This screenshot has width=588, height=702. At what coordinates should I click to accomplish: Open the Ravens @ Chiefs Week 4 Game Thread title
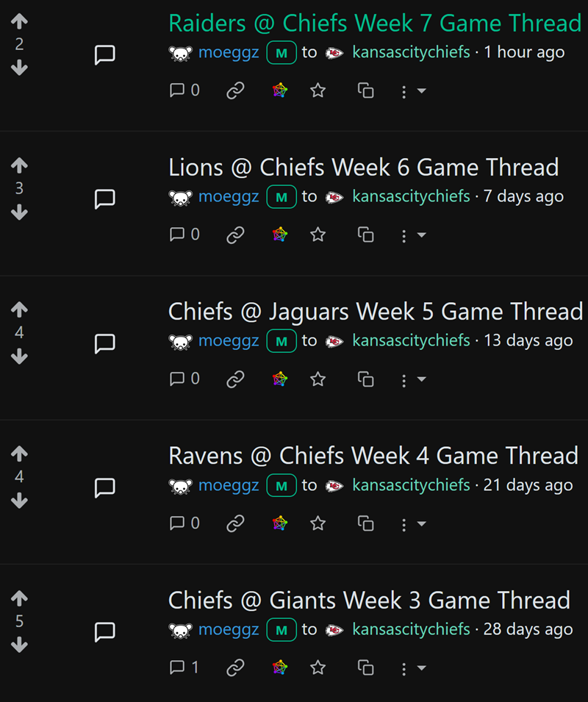coord(373,456)
